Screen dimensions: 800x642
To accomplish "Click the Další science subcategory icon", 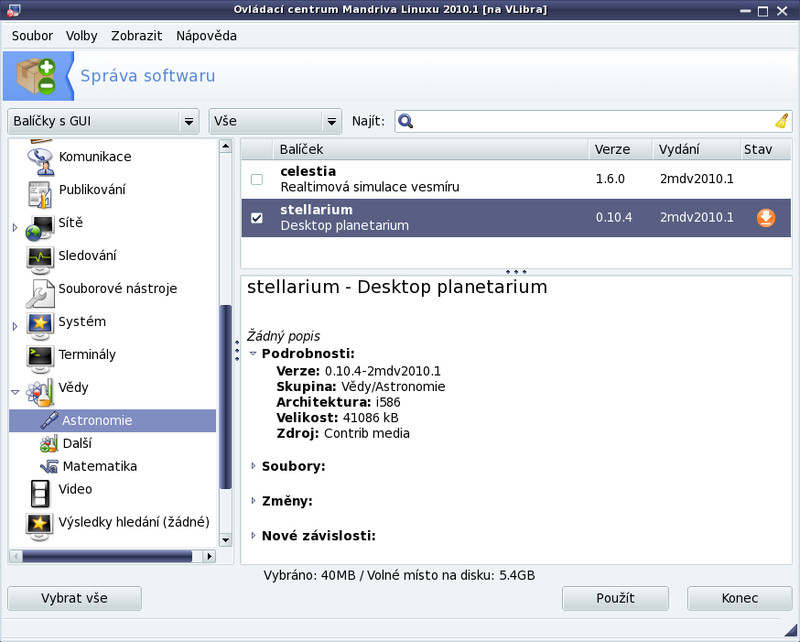I will (x=49, y=443).
